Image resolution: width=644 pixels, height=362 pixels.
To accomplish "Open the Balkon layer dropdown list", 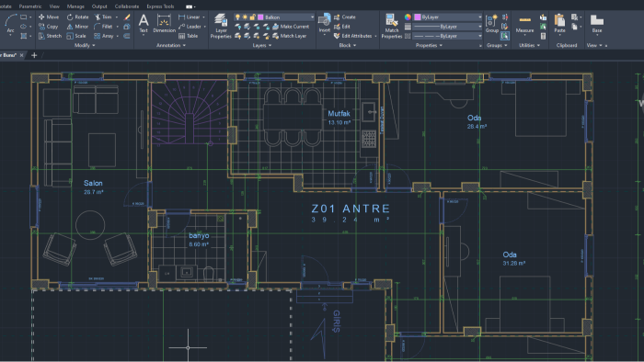I will coord(312,17).
